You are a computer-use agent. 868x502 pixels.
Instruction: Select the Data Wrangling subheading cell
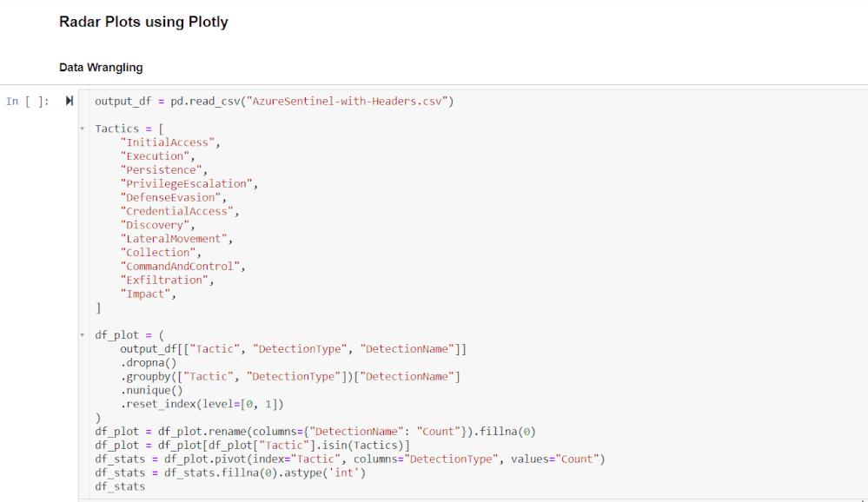click(x=101, y=68)
